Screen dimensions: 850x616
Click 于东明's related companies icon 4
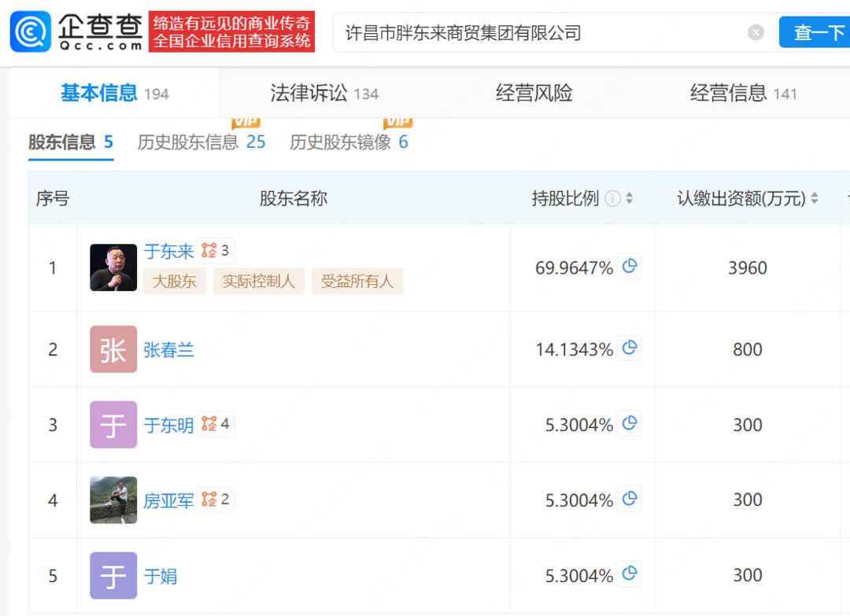point(215,424)
